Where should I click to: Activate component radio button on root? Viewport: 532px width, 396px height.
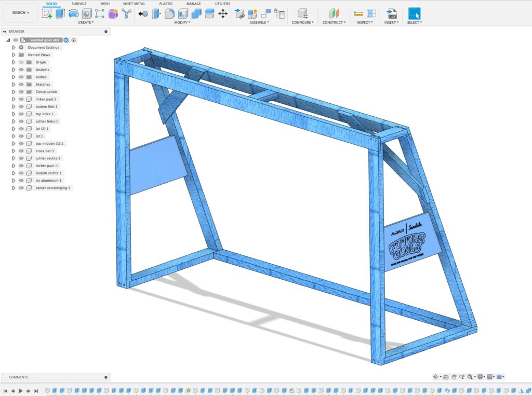tap(74, 40)
